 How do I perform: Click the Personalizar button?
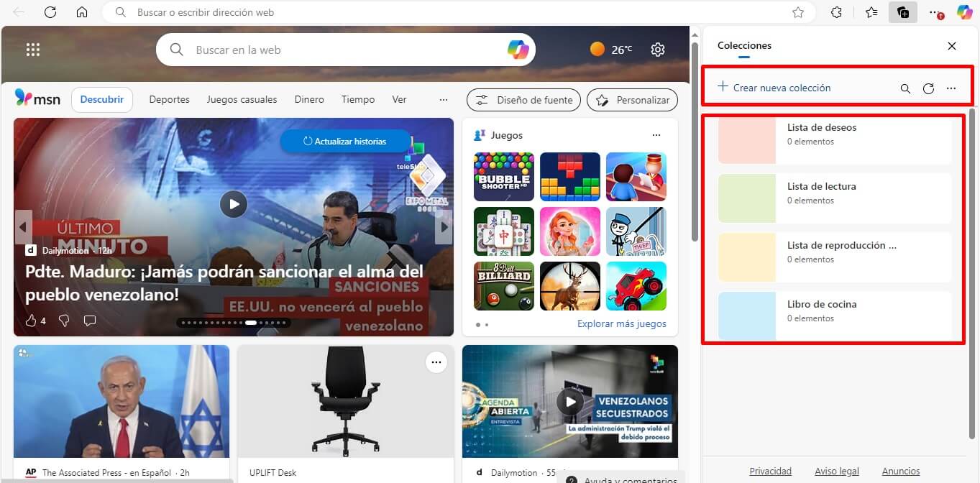[633, 100]
